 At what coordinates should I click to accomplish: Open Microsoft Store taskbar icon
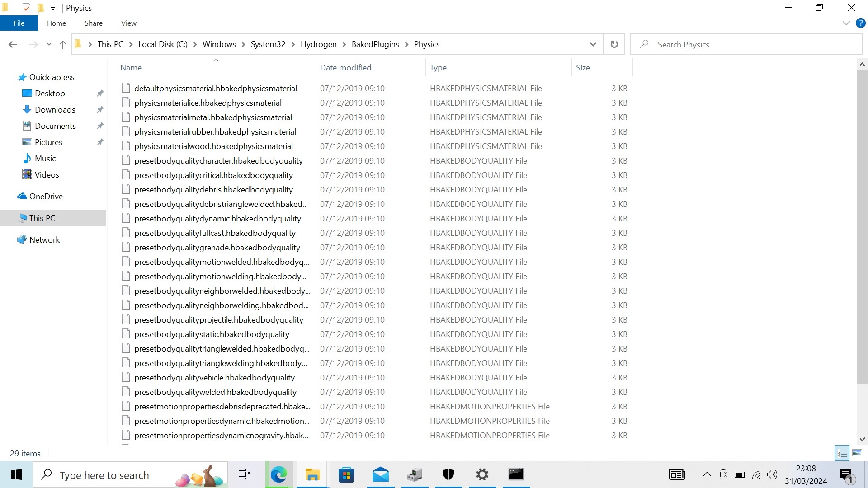point(346,474)
